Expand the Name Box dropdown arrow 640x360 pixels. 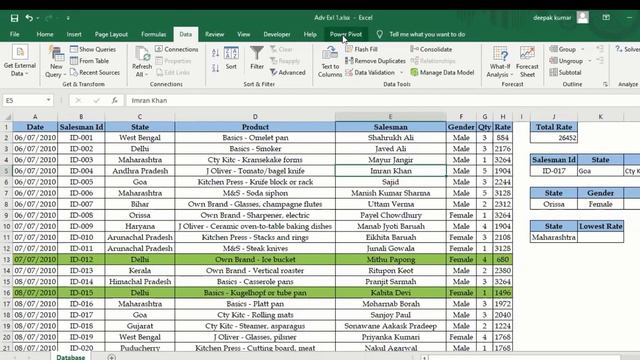48,100
